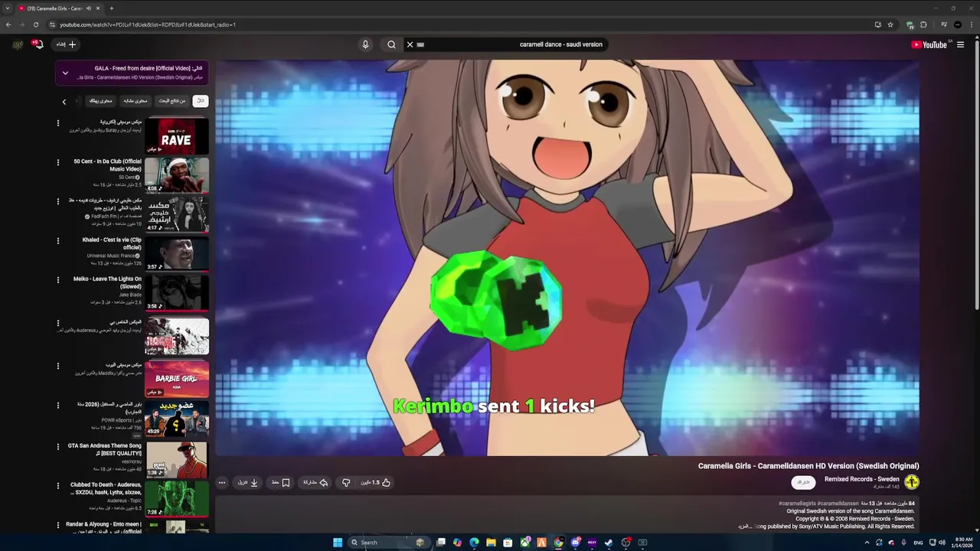Mute the tab via speaker icon
The width and height of the screenshot is (980, 551).
pos(89,8)
